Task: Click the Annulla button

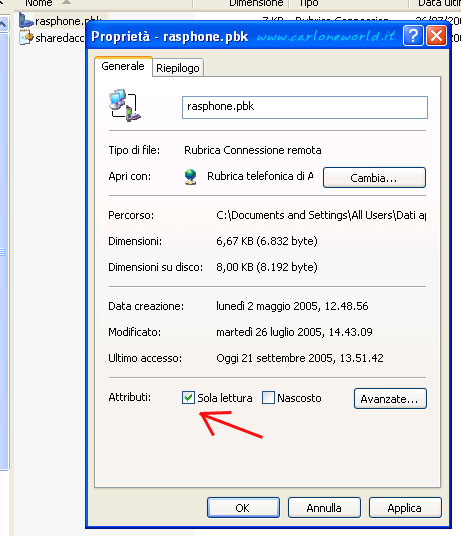Action: pyautogui.click(x=324, y=508)
